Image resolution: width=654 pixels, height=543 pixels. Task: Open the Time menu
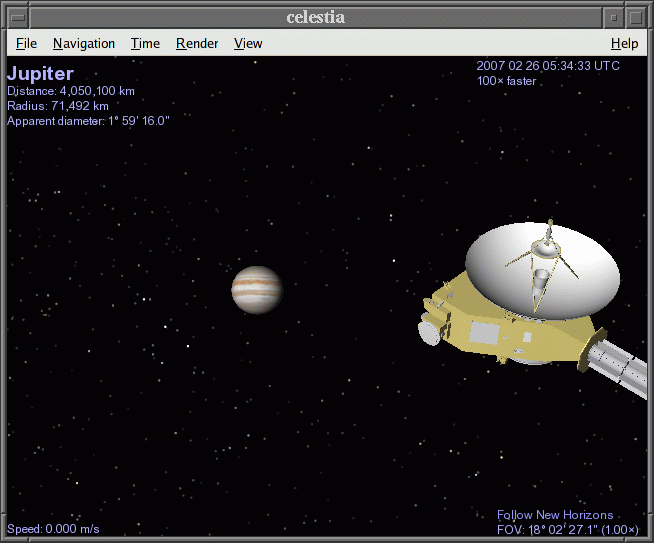click(145, 43)
